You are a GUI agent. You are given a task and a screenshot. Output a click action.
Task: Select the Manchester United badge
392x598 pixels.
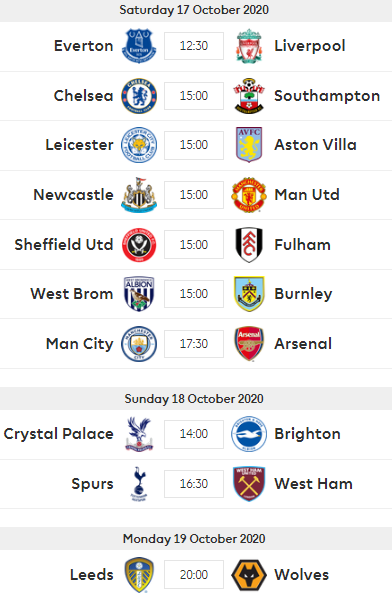point(249,195)
